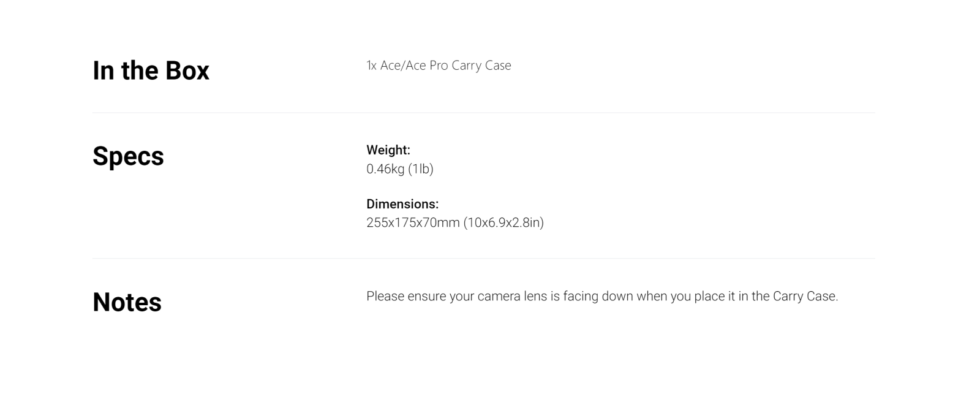The height and width of the screenshot is (410, 980).
Task: Click the "In the Box" heading
Action: coord(151,70)
